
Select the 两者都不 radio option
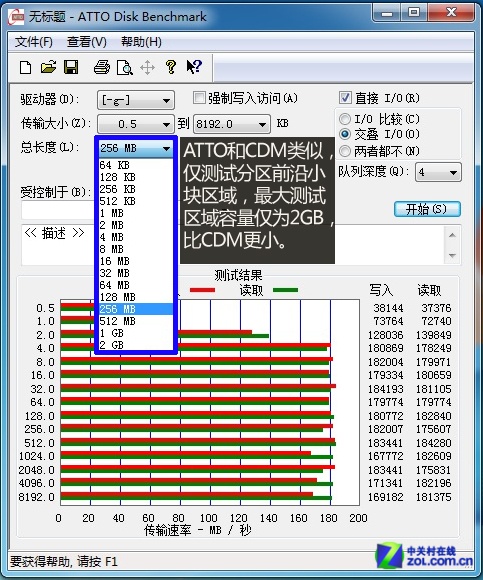pos(345,151)
